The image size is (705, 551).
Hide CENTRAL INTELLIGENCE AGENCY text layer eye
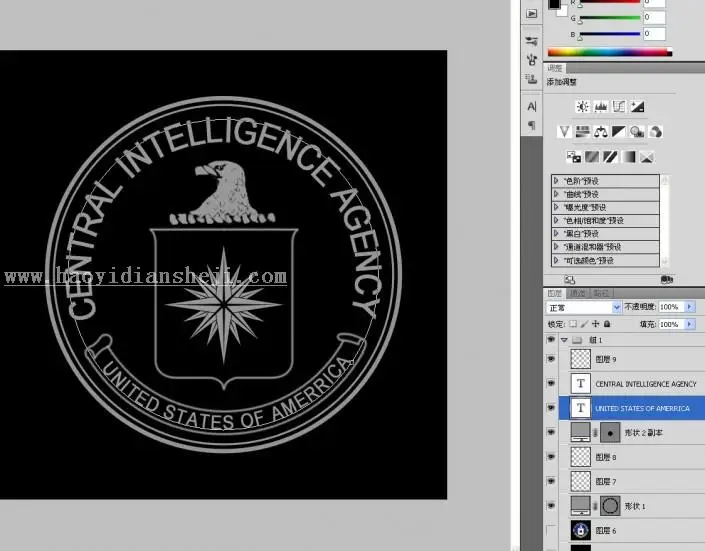(x=551, y=383)
